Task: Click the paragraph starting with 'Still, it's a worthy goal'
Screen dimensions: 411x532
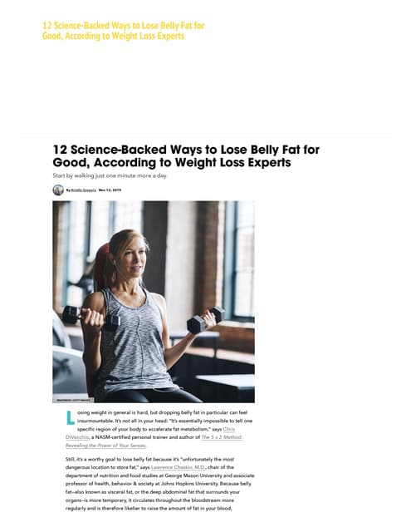Action: tap(159, 484)
